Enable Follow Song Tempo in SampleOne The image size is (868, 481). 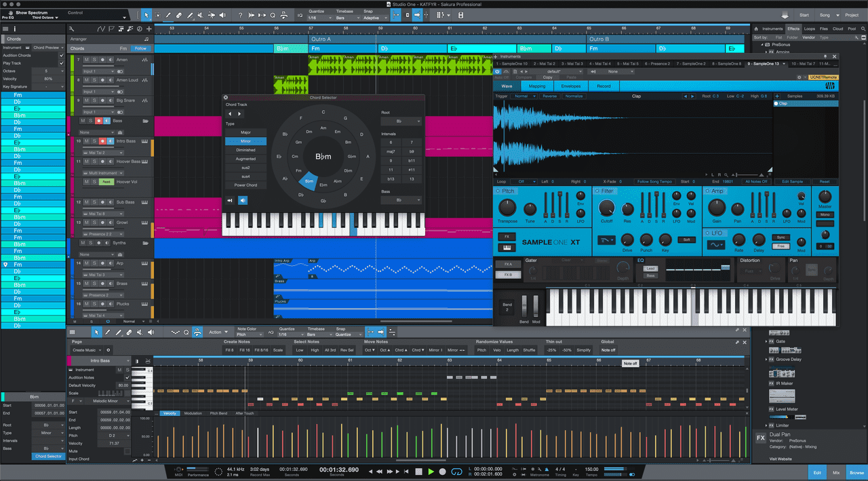(653, 182)
